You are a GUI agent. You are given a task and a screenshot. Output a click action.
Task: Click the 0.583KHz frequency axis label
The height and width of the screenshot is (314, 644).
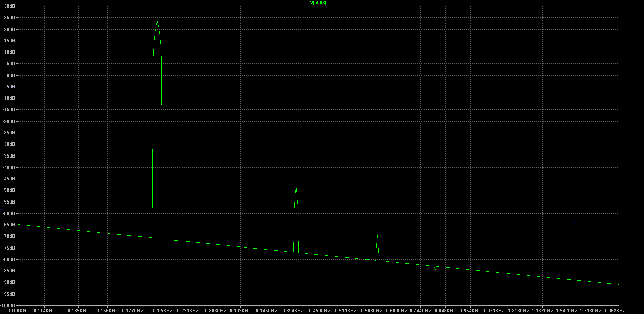(372, 311)
